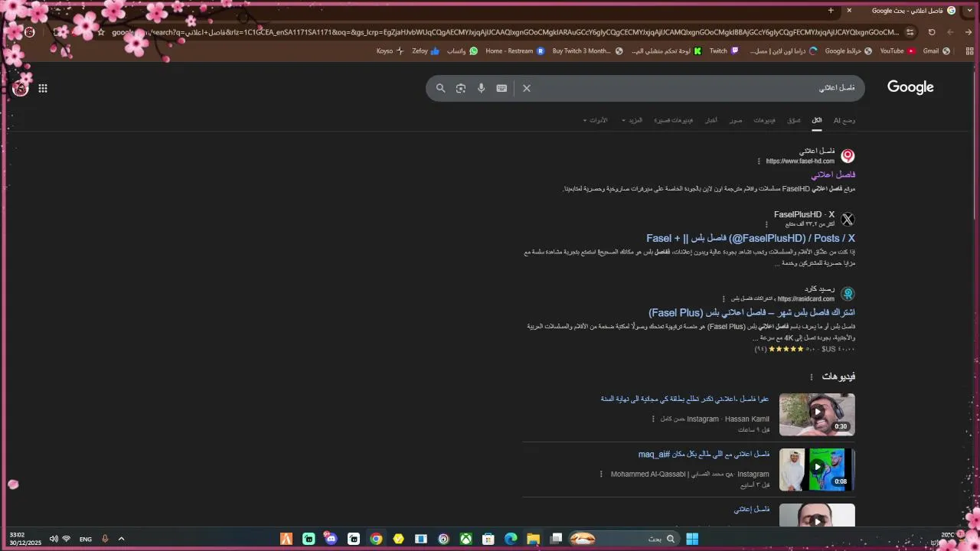Go back using browser back arrow
The width and height of the screenshot is (980, 551).
[969, 32]
